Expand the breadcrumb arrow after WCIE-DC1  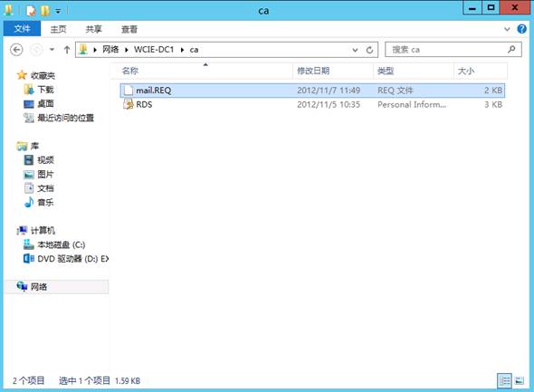click(182, 50)
